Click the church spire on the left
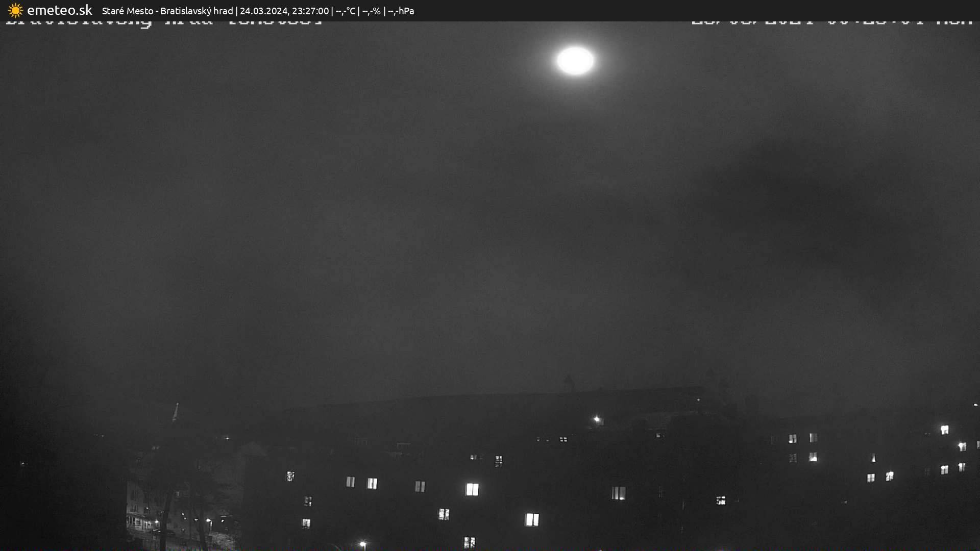This screenshot has width=980, height=551. (176, 411)
